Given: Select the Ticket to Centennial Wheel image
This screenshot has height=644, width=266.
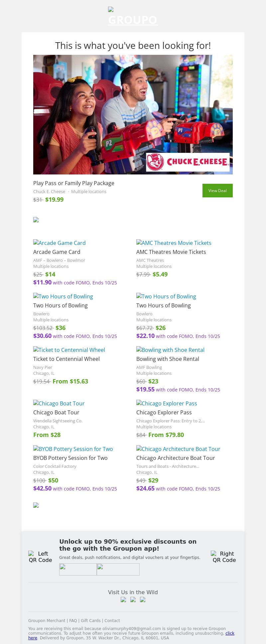Looking at the screenshot, I should tap(69, 350).
